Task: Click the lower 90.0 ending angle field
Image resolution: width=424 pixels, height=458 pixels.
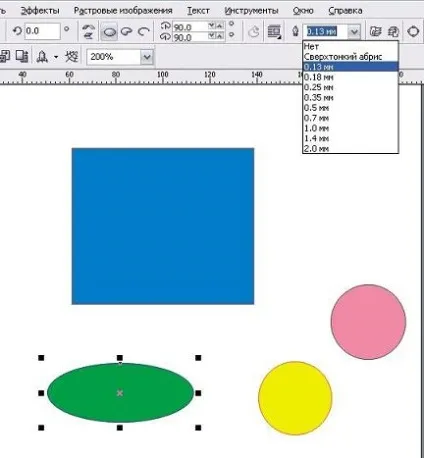Action: point(189,37)
